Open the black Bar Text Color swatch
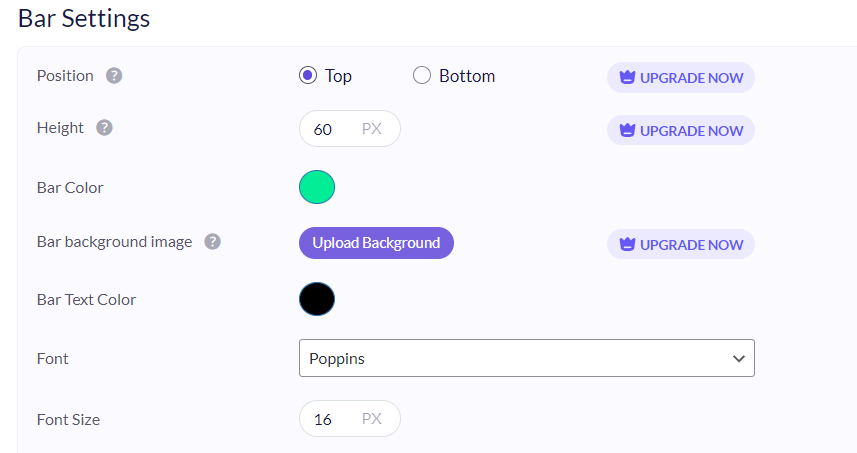 click(x=317, y=299)
